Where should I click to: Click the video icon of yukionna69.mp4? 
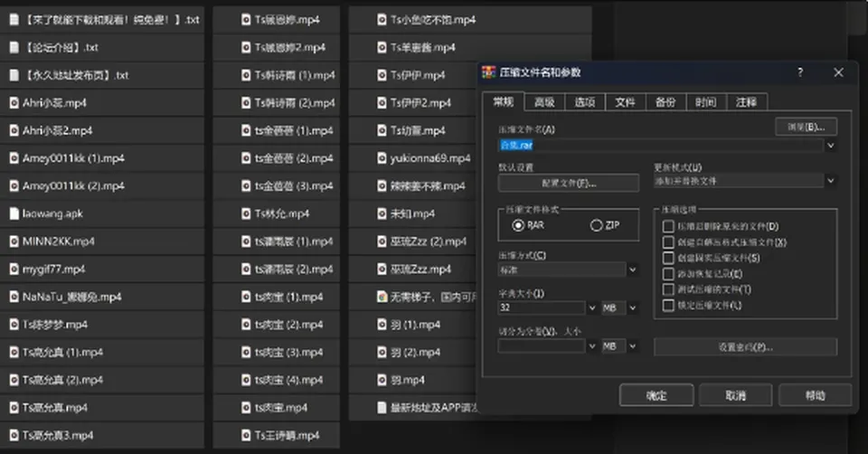coord(382,158)
